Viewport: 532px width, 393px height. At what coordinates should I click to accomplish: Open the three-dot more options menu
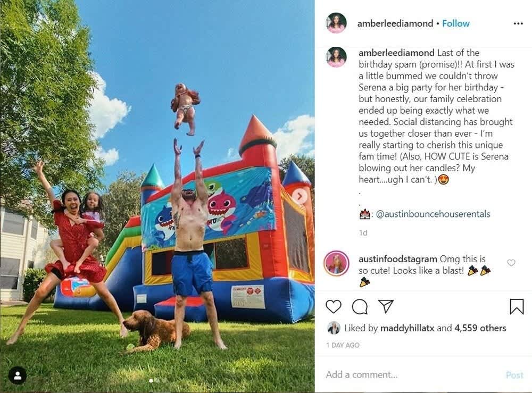point(518,23)
